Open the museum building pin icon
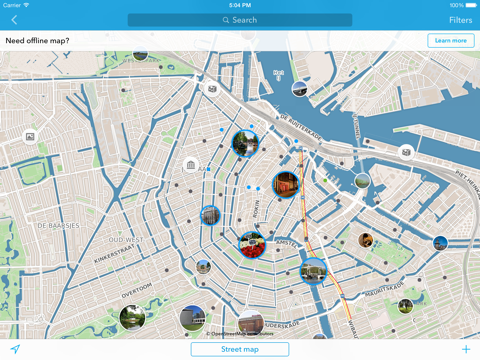 (x=191, y=165)
